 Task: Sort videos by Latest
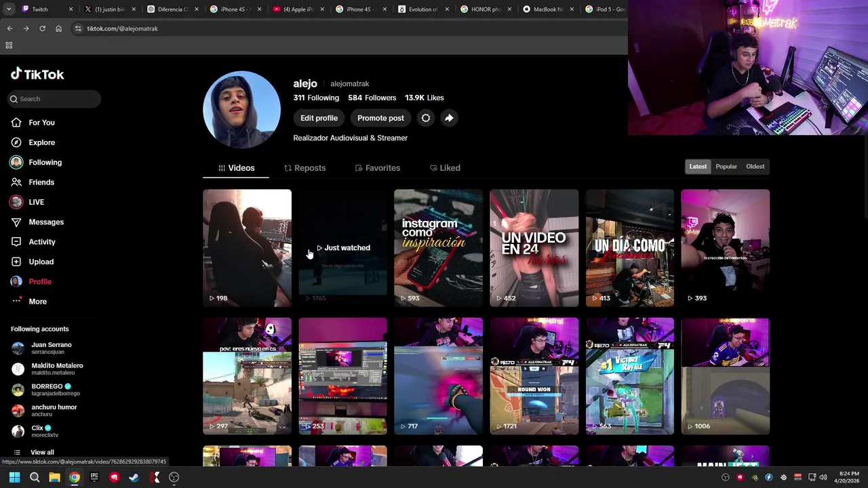(698, 167)
